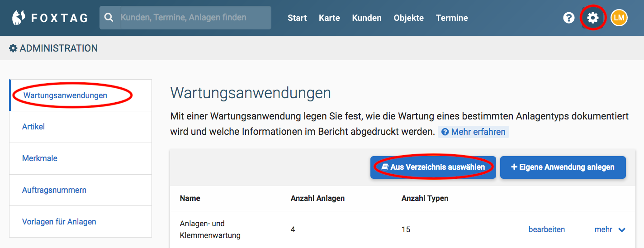Screen dimensions: 644x248
Task: Click the Anzahl Typen value 15
Action: [x=406, y=229]
